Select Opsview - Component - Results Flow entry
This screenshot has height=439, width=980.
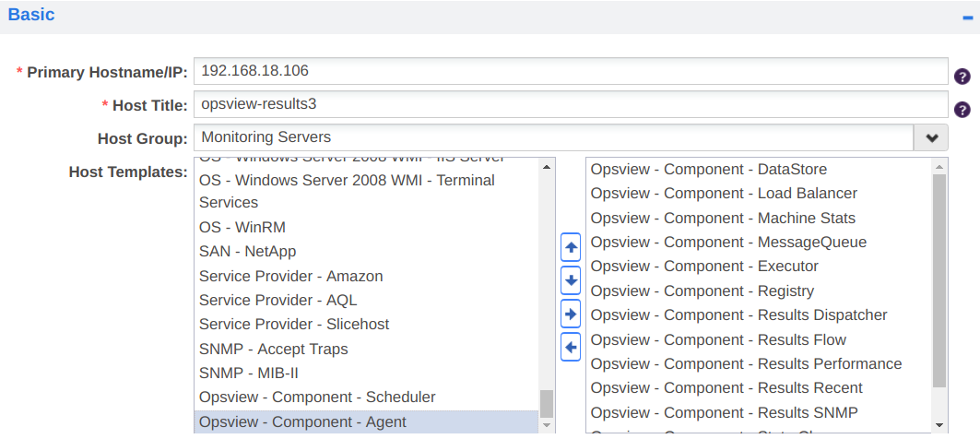[759, 339]
